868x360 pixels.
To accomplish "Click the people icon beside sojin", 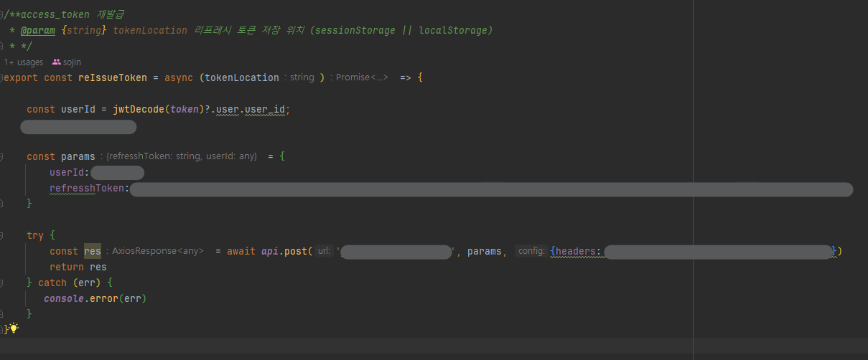I will 57,62.
